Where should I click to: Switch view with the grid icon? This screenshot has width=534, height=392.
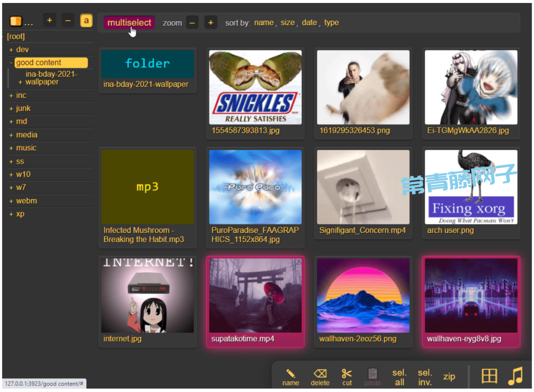489,376
